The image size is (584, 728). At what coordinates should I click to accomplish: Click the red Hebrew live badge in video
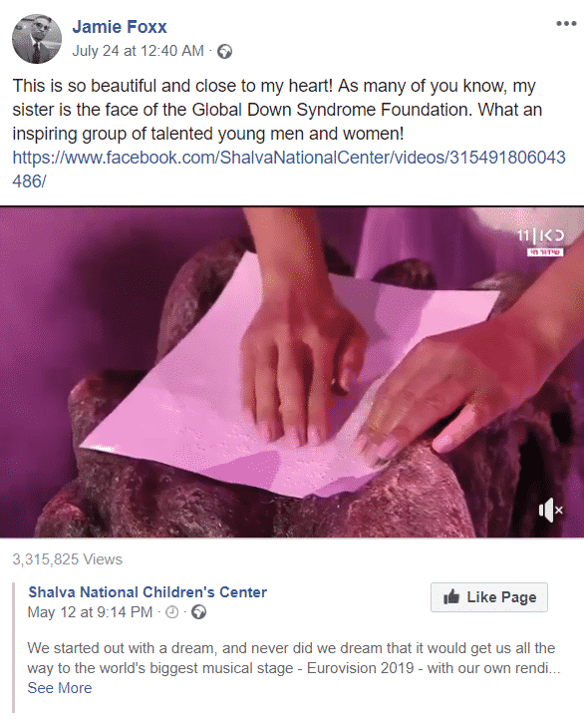[545, 252]
